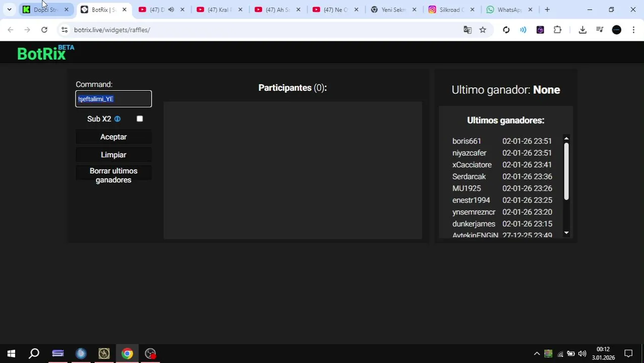
Task: Go back with the browser back arrow
Action: 11,30
